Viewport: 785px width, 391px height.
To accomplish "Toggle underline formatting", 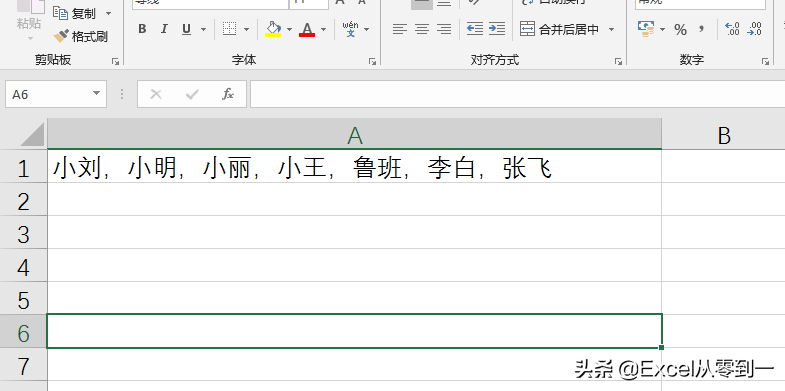I will pyautogui.click(x=187, y=29).
